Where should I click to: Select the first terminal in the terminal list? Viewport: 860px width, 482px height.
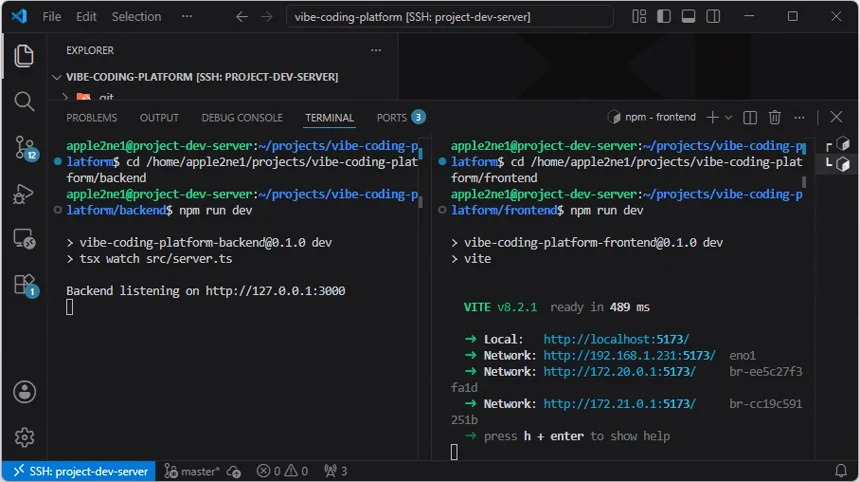click(x=838, y=145)
